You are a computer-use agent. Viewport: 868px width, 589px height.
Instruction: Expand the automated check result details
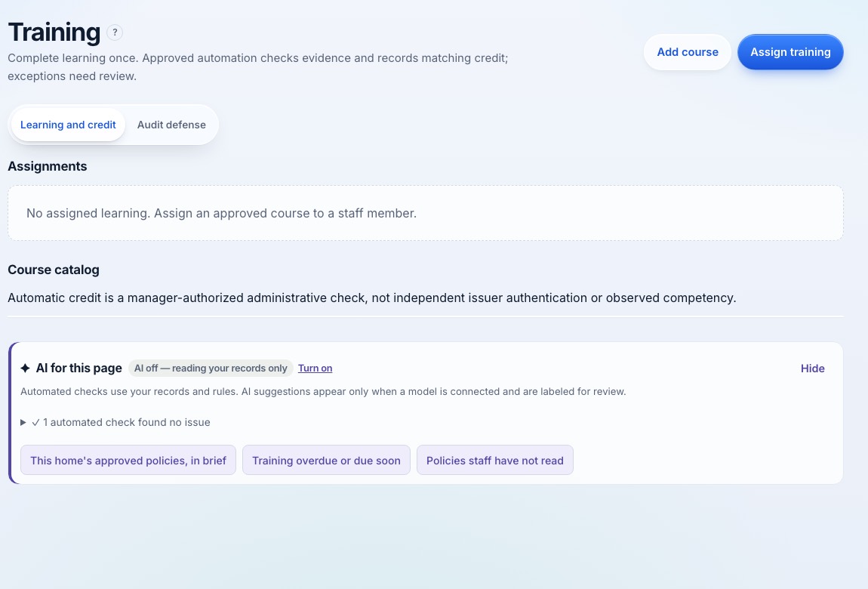click(x=115, y=422)
